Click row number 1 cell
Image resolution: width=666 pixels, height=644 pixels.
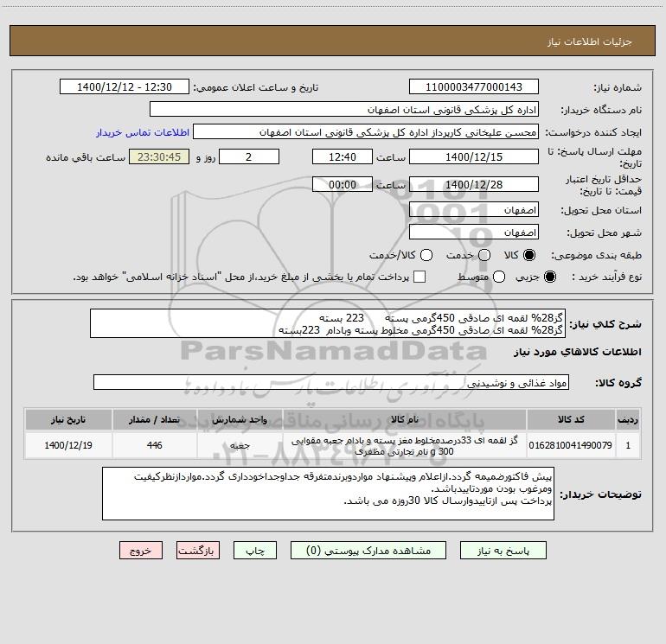pyautogui.click(x=628, y=445)
